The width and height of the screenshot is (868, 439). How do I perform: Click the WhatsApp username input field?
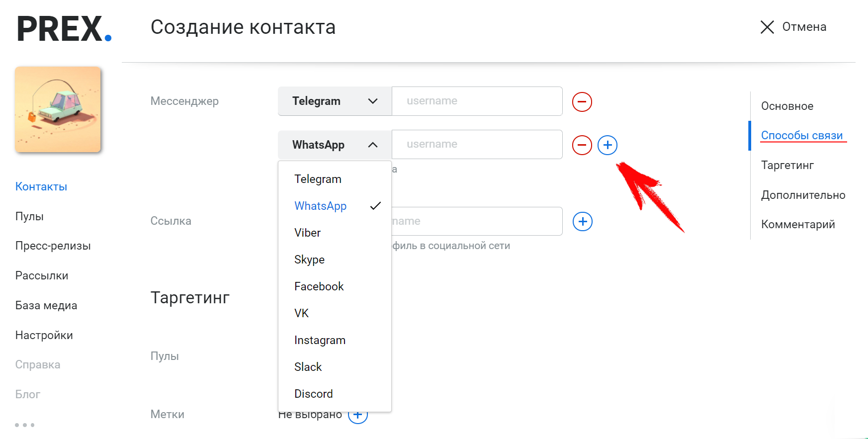pos(477,145)
